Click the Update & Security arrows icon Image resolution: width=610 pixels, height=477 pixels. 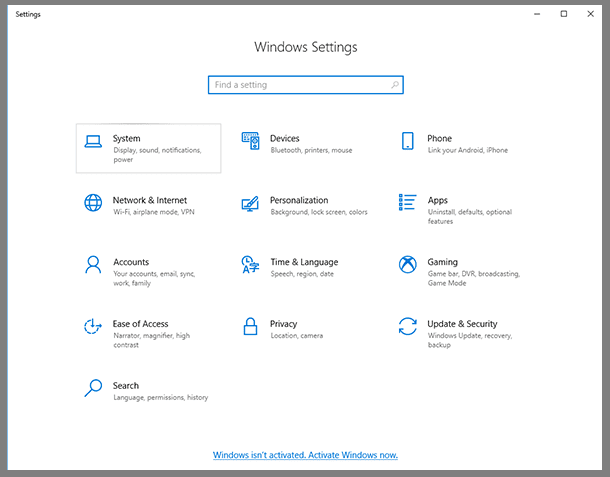point(407,327)
